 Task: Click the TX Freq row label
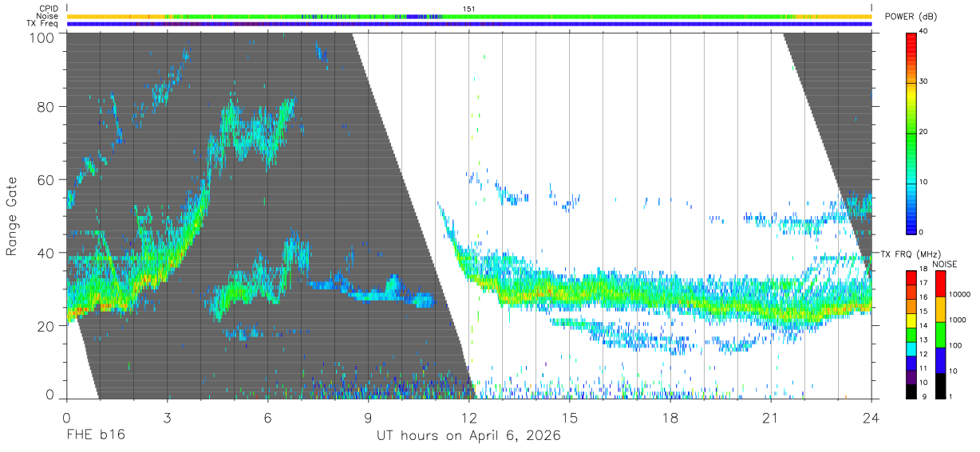point(43,24)
